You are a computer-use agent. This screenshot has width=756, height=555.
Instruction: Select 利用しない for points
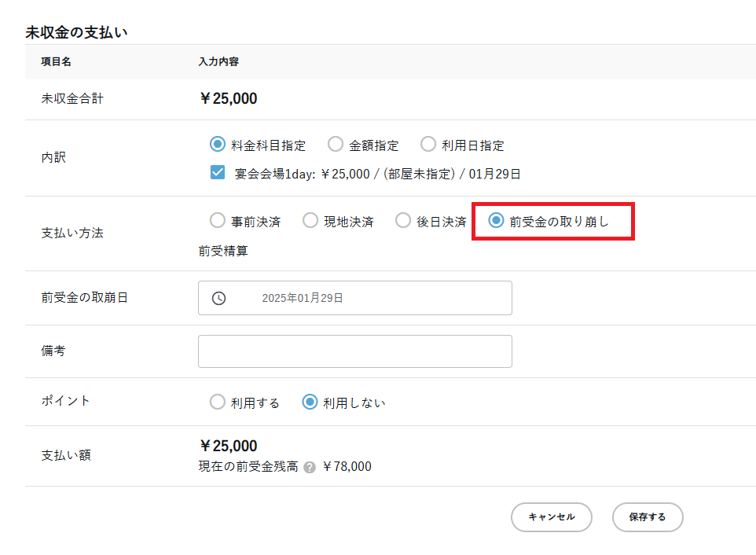310,402
